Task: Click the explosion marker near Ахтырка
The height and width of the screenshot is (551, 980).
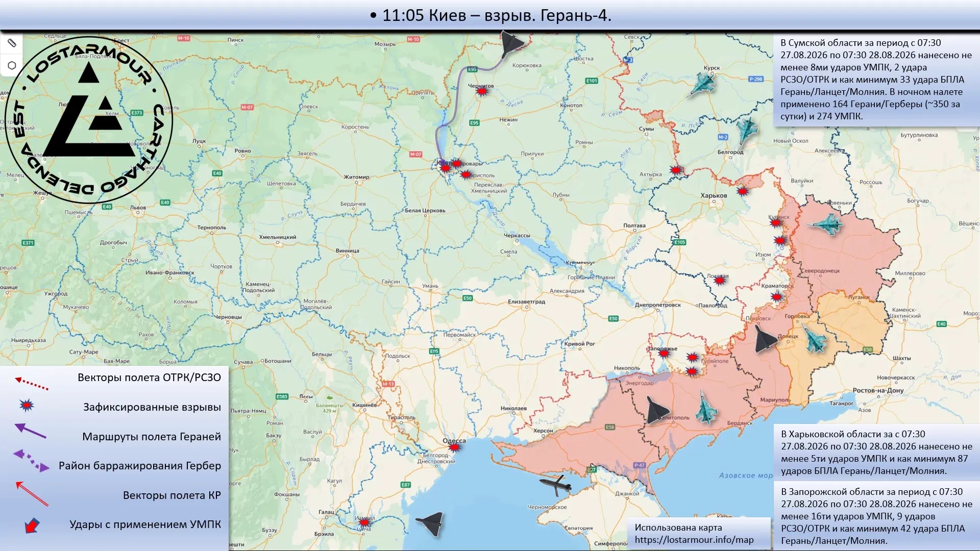Action: pos(676,170)
